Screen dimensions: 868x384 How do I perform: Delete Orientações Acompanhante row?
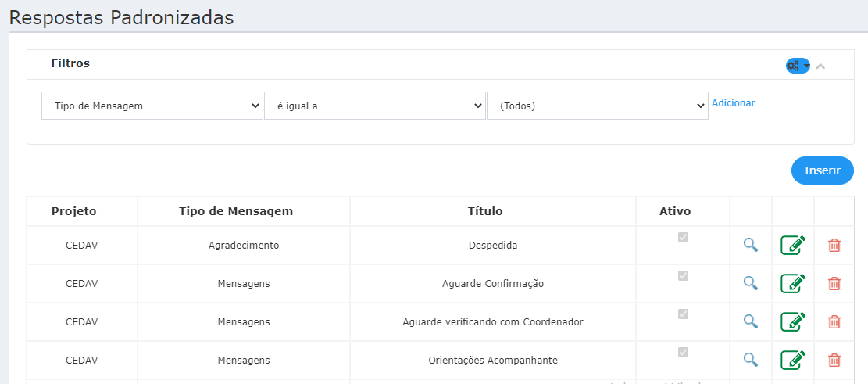click(x=834, y=360)
